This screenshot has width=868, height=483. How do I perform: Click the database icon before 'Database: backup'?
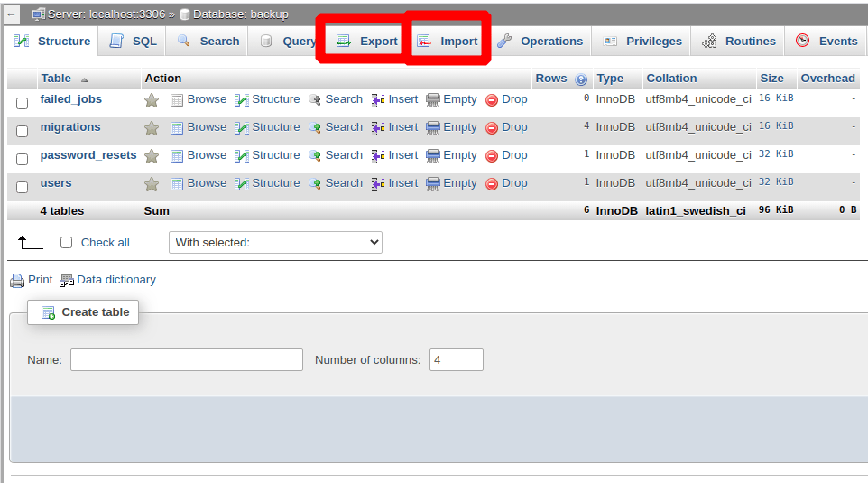(186, 15)
